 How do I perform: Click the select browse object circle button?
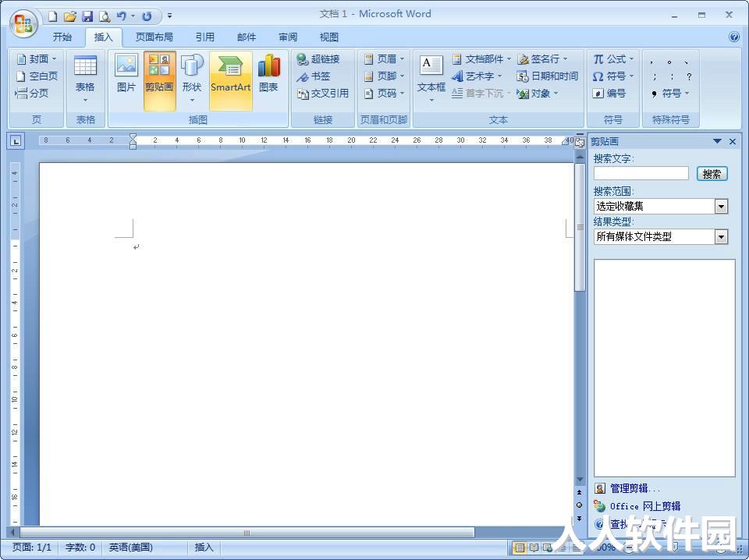click(580, 505)
